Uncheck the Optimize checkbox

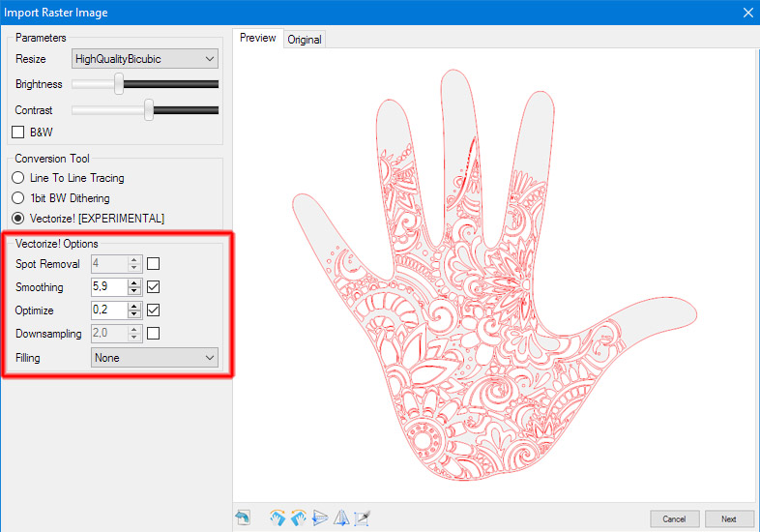[153, 310]
